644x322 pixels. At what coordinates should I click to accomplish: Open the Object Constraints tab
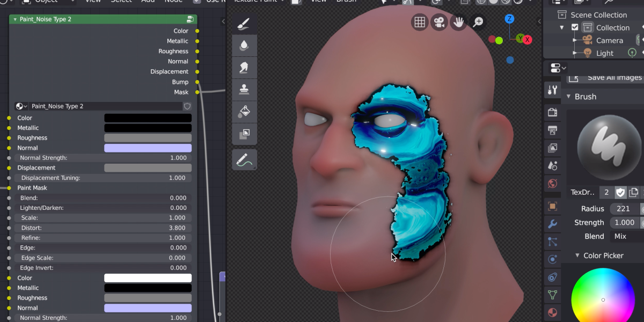(x=552, y=277)
